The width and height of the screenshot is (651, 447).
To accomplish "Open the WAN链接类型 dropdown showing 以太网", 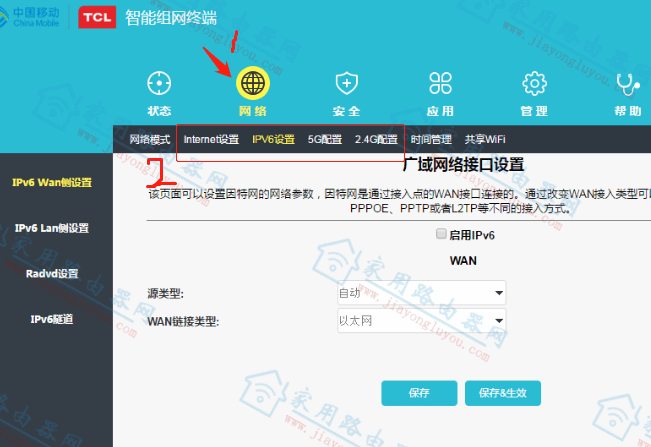I will pyautogui.click(x=422, y=320).
